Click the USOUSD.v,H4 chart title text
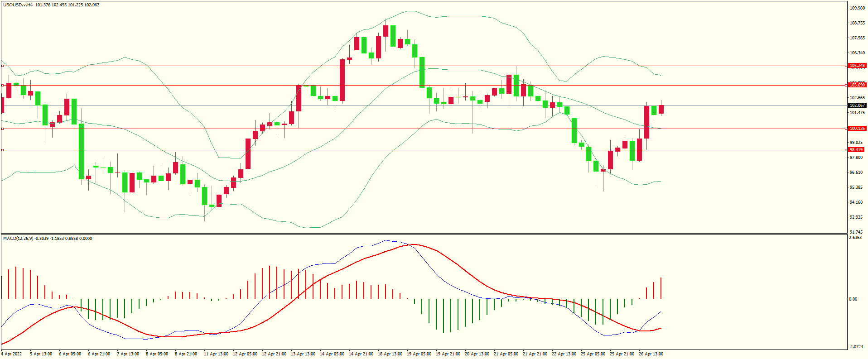 click(x=18, y=5)
